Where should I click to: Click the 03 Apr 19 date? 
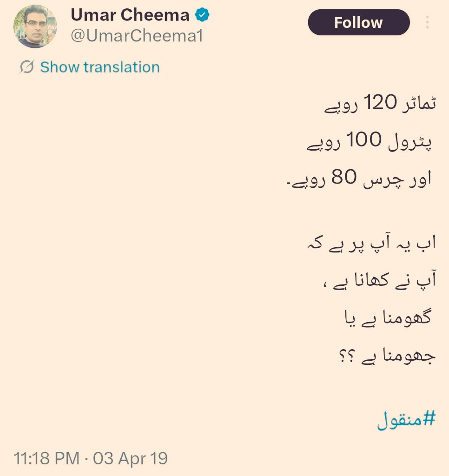130,458
